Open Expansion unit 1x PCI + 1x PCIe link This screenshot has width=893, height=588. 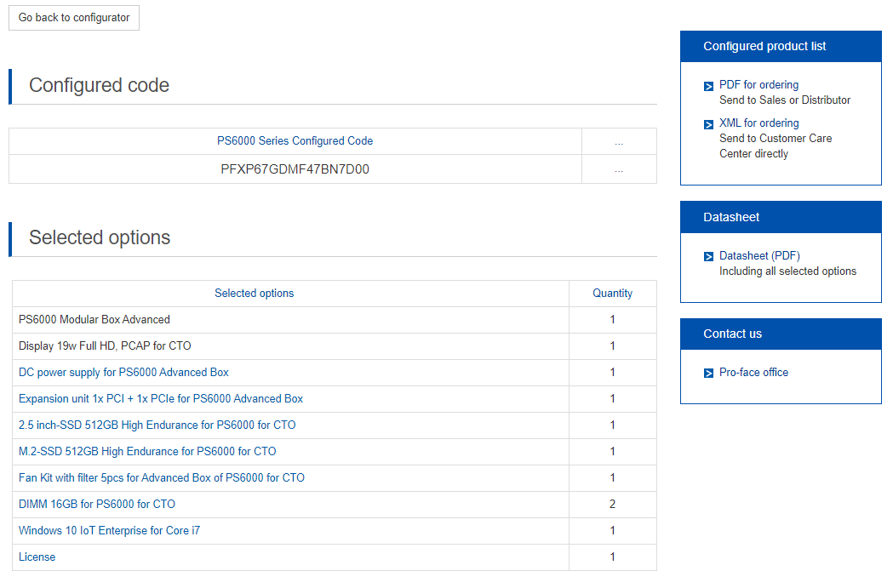click(x=161, y=398)
